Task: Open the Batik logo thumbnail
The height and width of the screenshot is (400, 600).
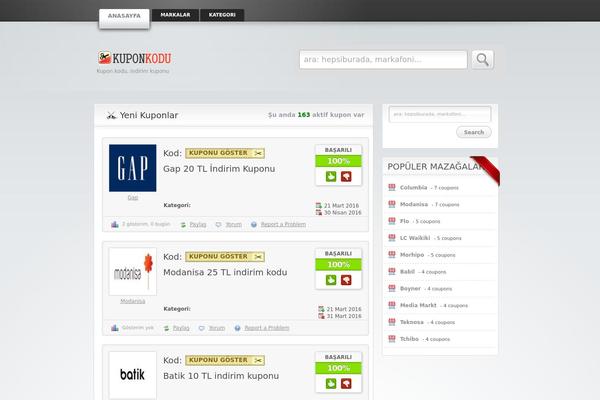Action: click(x=132, y=375)
